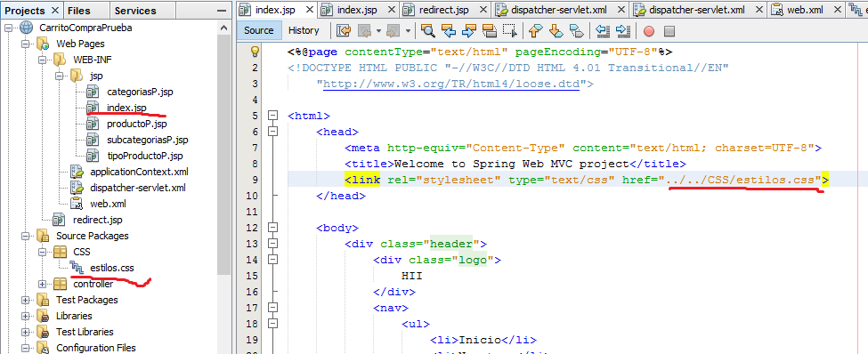Switch to the Source view
Image resolution: width=868 pixels, height=354 pixels.
(x=258, y=30)
